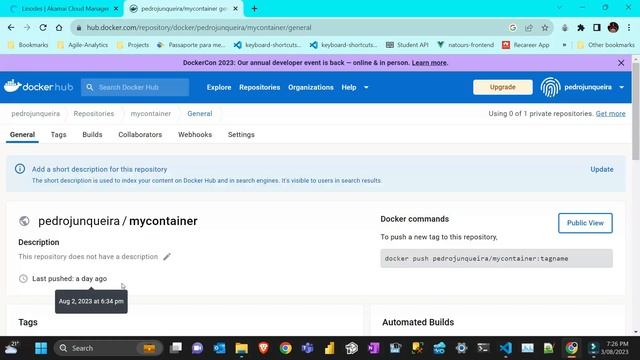The height and width of the screenshot is (360, 640).
Task: Open Brave browser from taskbar
Action: pos(264,348)
